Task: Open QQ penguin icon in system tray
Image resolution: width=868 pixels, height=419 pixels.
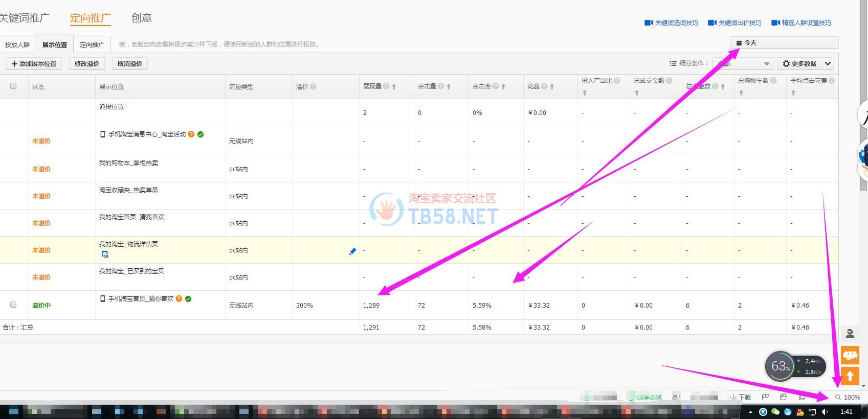Action: coord(800,412)
